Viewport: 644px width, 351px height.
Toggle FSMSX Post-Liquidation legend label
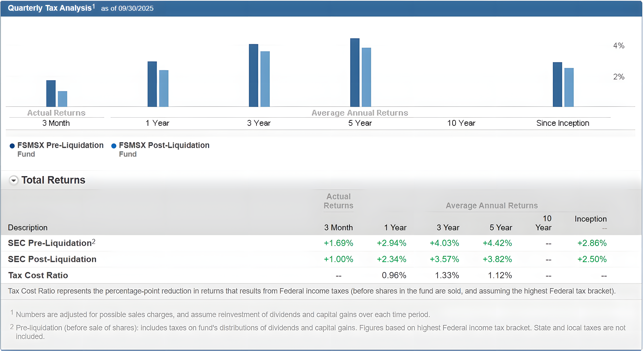click(164, 145)
